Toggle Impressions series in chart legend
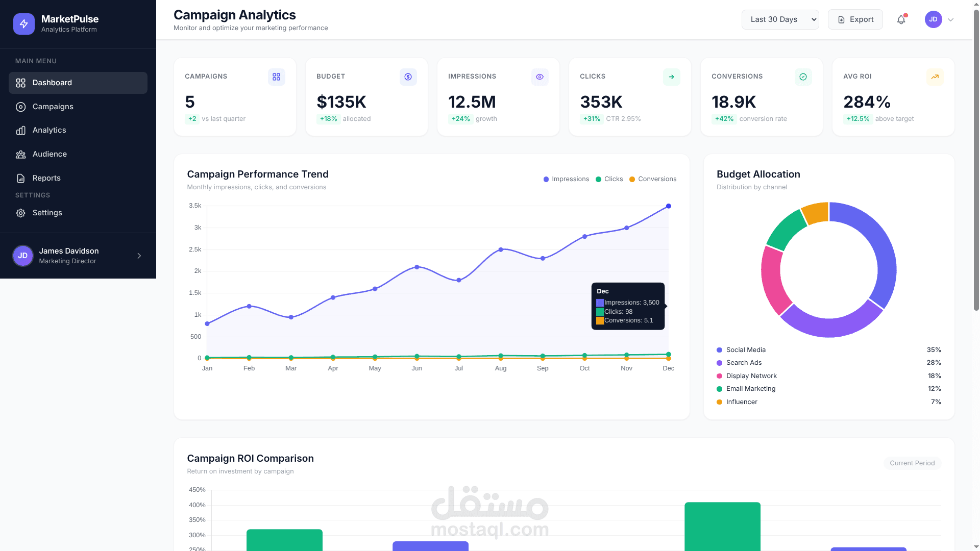This screenshot has height=551, width=980. click(566, 179)
